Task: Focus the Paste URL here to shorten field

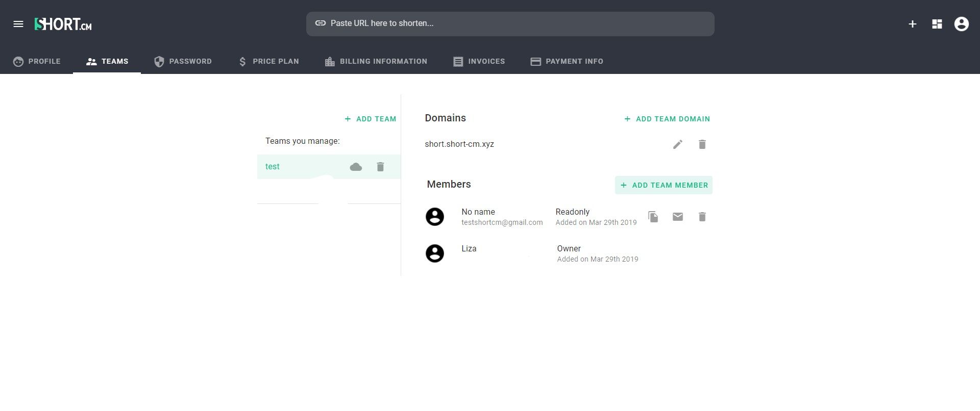Action: coord(510,24)
